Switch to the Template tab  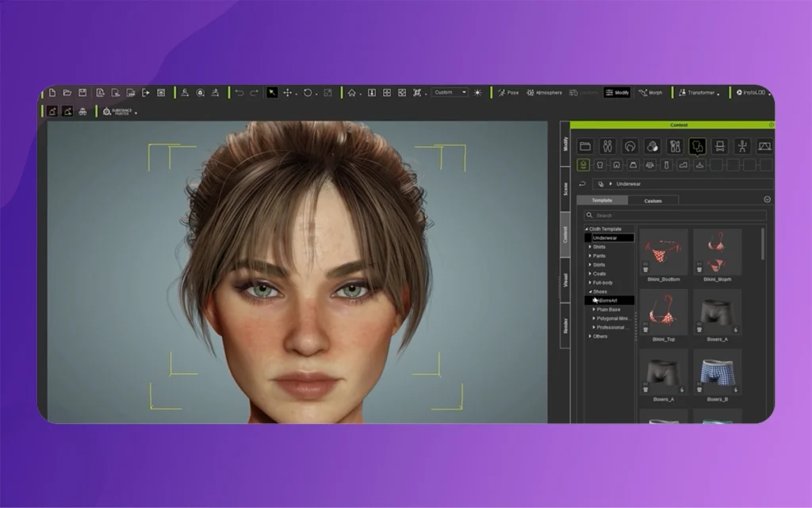coord(603,200)
